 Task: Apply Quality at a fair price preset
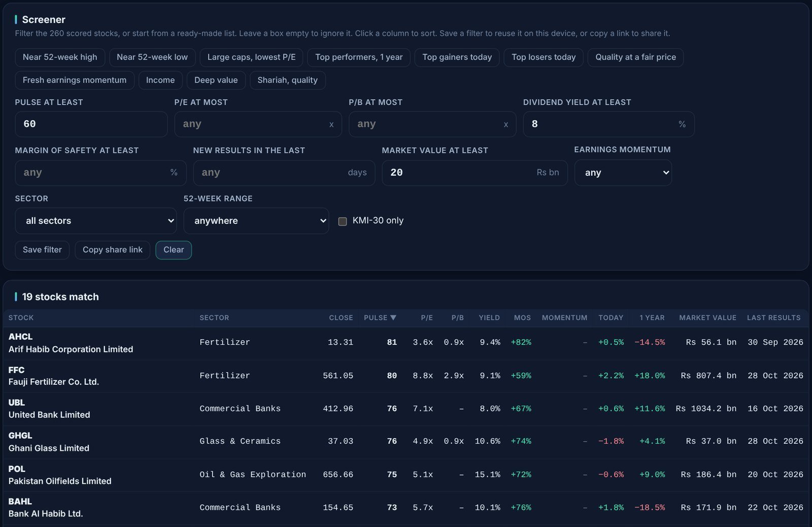click(x=635, y=57)
